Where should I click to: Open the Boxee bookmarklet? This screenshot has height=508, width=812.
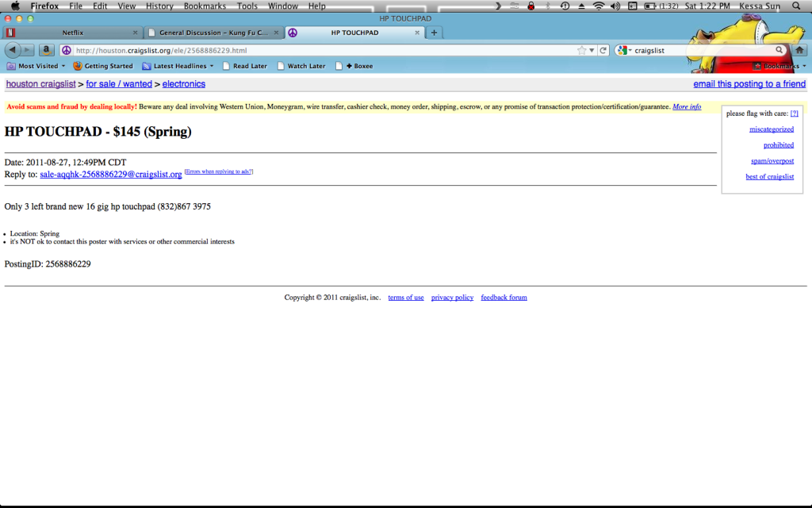(354, 66)
